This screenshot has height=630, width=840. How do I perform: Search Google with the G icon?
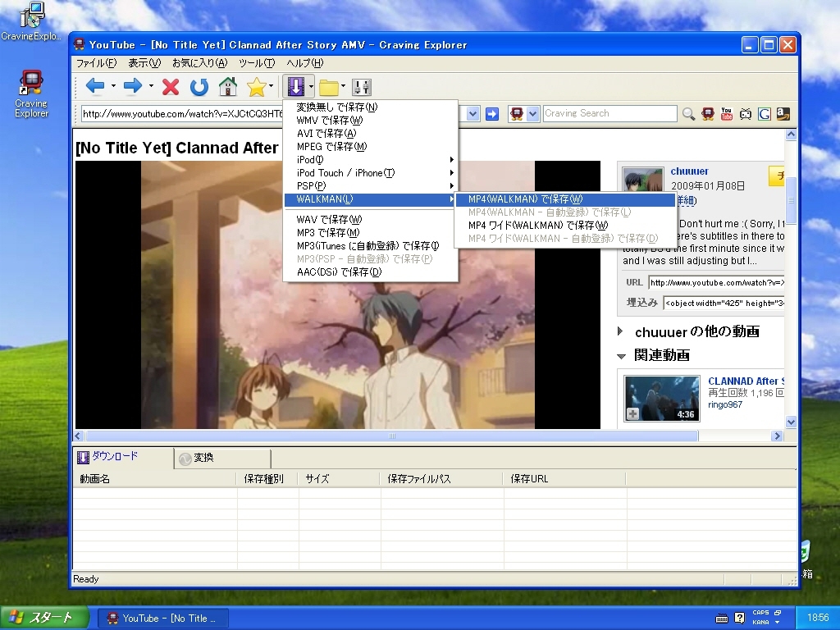pyautogui.click(x=765, y=113)
